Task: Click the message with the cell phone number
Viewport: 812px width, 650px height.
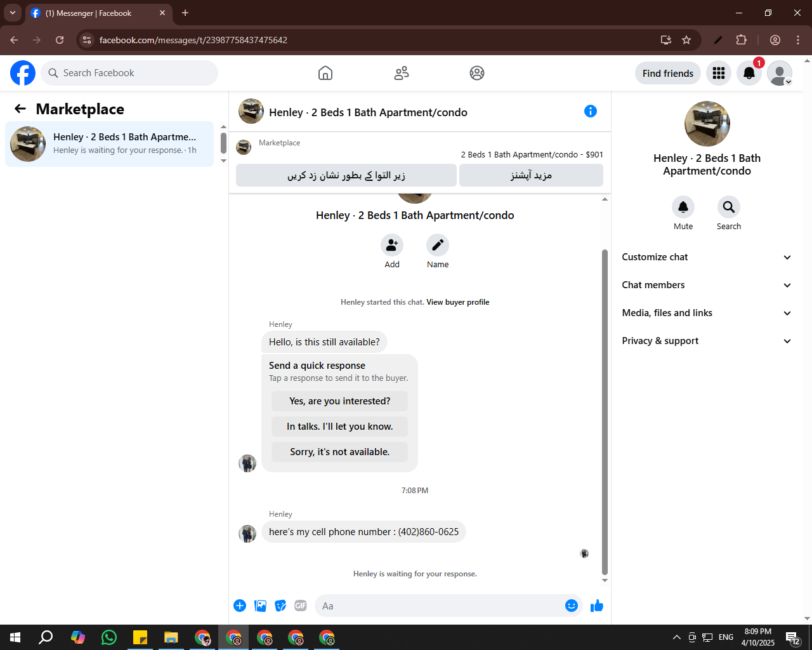Action: [x=363, y=532]
